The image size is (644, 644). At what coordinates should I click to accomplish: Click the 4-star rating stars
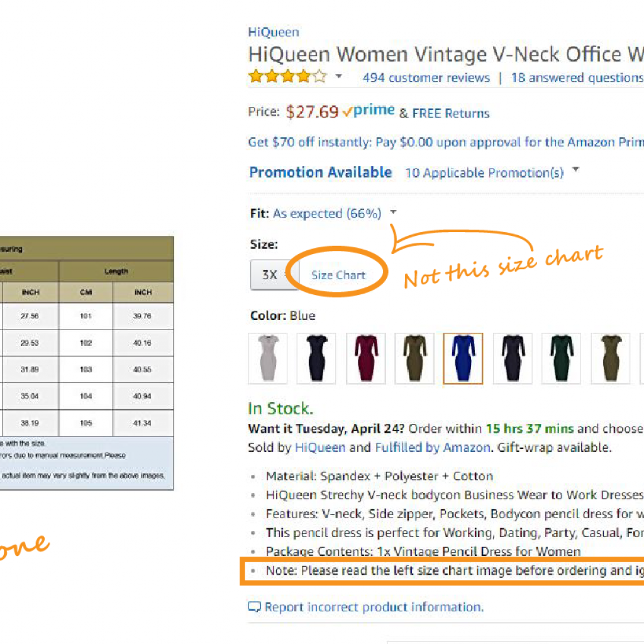pyautogui.click(x=287, y=75)
